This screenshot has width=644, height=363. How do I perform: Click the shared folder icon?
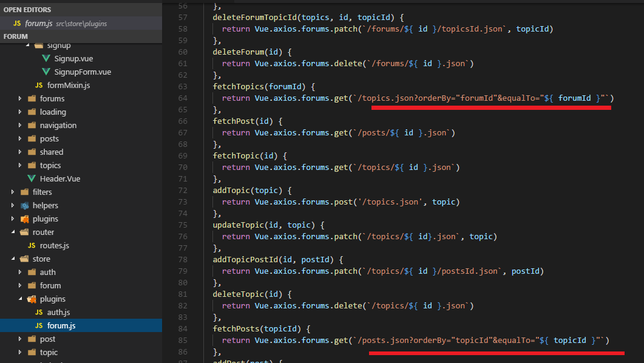click(32, 152)
